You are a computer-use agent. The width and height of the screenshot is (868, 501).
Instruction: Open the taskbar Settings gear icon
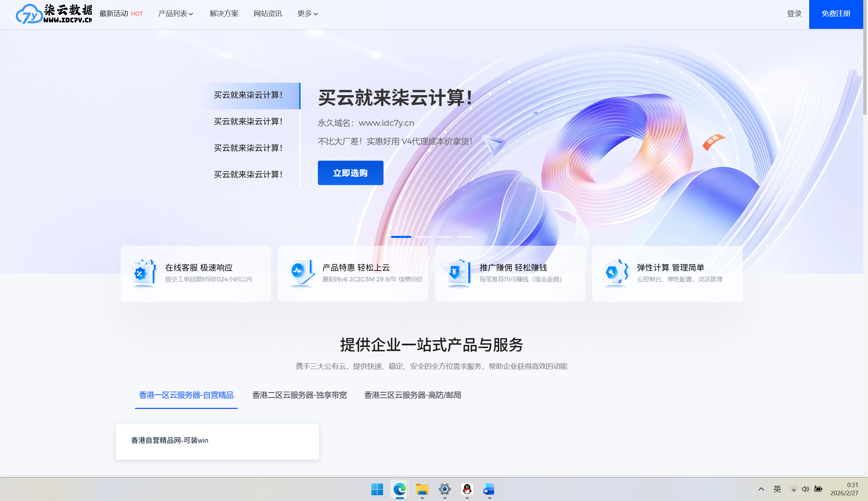(445, 489)
